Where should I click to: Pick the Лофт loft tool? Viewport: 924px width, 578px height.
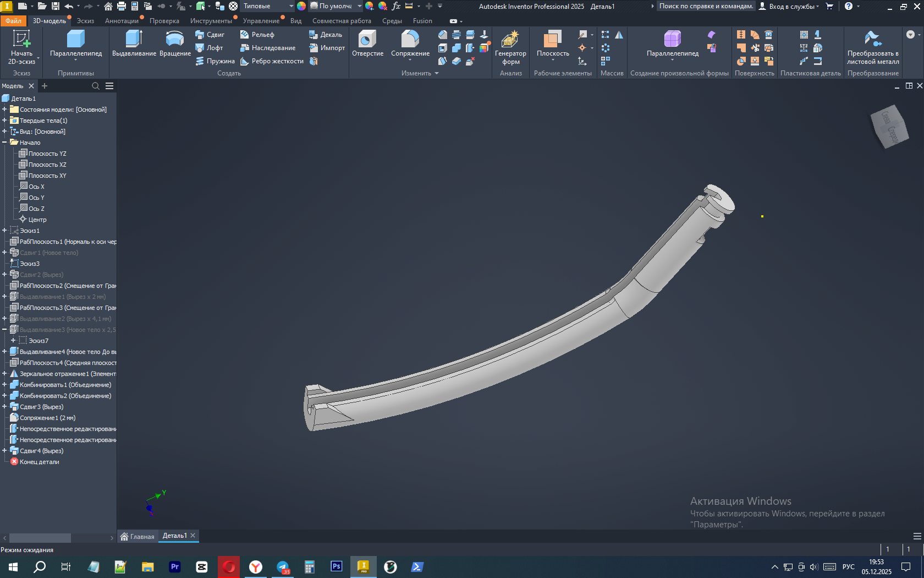(209, 48)
